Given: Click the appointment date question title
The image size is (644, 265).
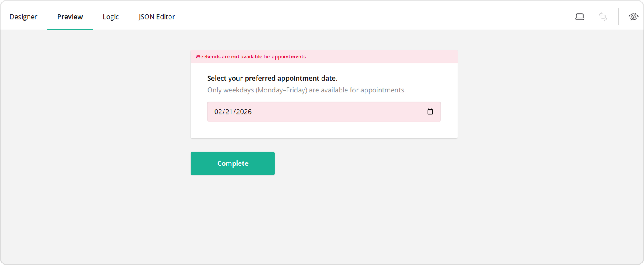Looking at the screenshot, I should coord(272,78).
